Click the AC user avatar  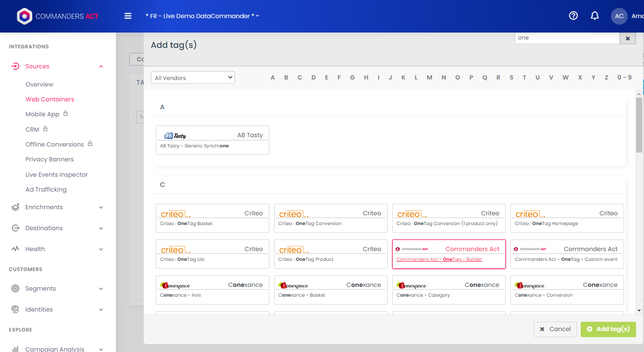[619, 16]
